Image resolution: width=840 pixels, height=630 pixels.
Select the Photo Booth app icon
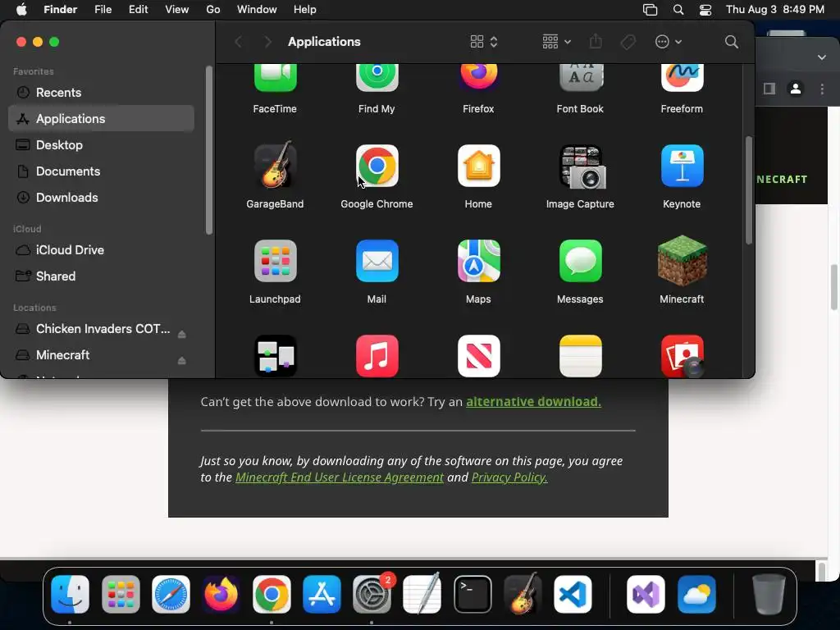[x=682, y=356]
